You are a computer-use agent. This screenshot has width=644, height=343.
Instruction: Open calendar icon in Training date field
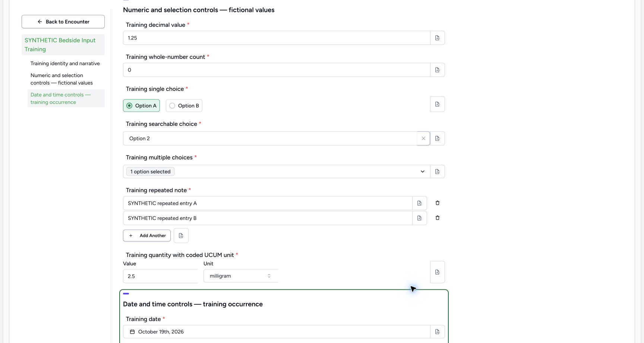[x=132, y=332]
